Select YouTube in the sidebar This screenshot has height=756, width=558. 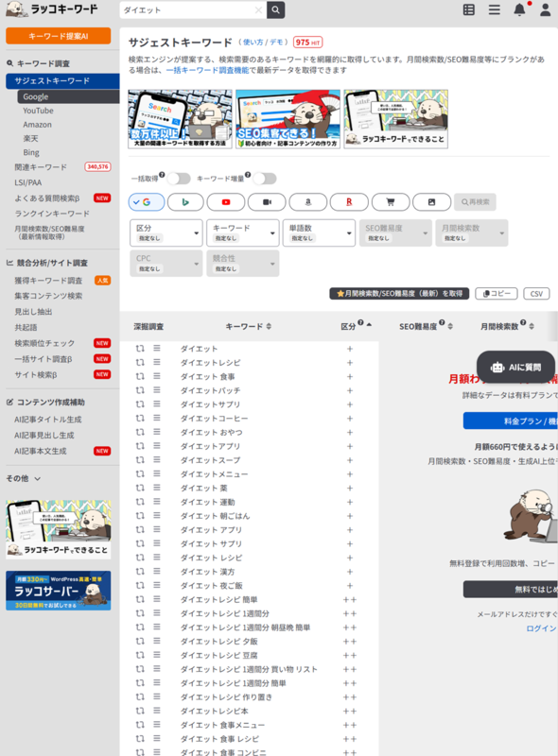[38, 111]
